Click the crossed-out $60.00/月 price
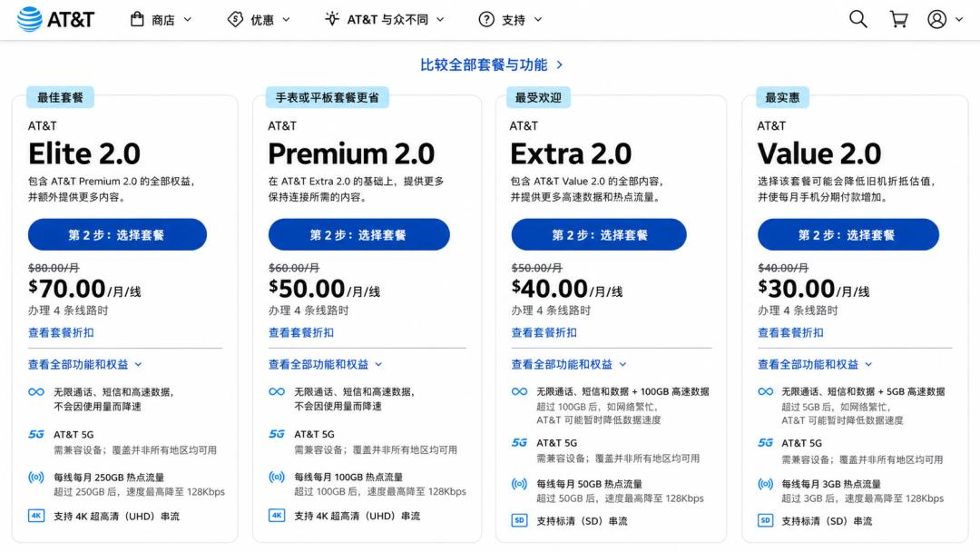 [x=294, y=268]
